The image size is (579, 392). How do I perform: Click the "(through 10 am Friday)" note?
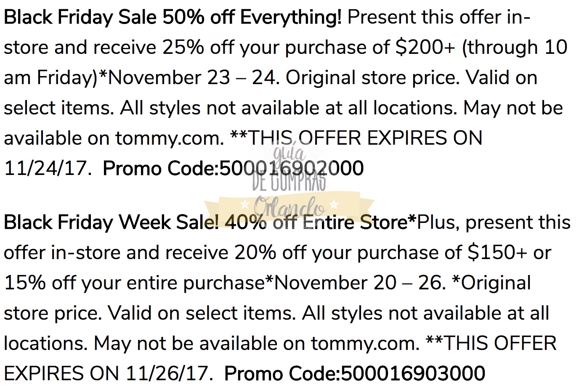(x=514, y=48)
